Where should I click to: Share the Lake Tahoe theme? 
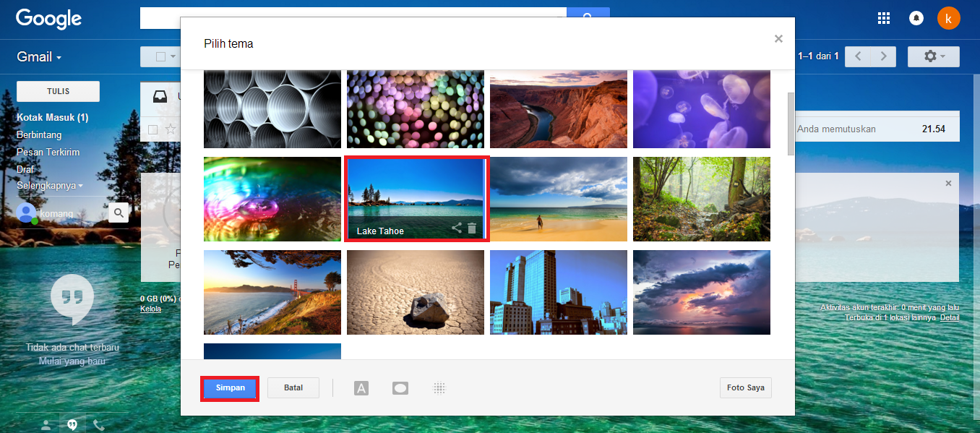point(456,228)
